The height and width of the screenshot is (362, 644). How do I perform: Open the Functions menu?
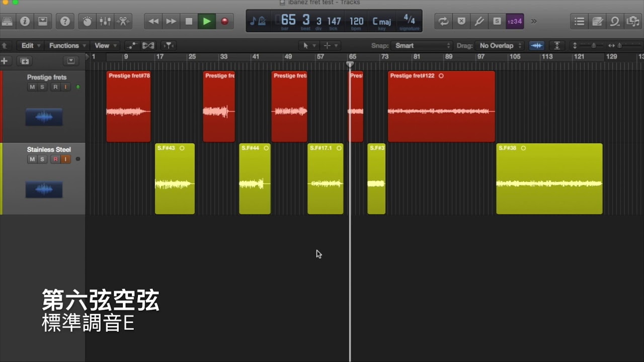(67, 45)
